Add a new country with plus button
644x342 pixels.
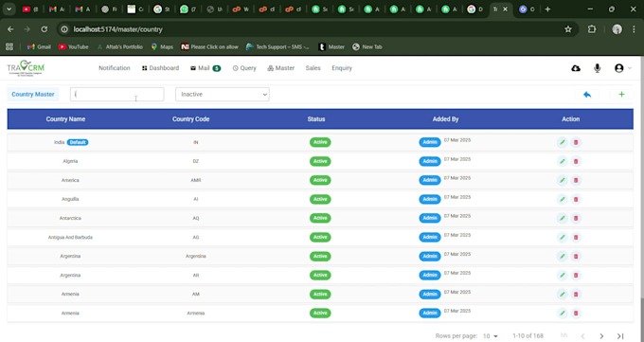[x=621, y=95]
